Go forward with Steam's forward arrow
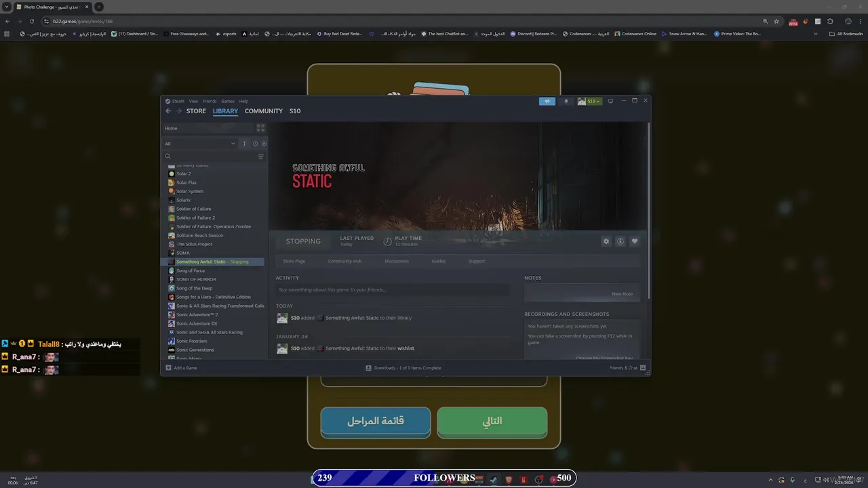Image resolution: width=868 pixels, height=488 pixels. click(x=179, y=111)
